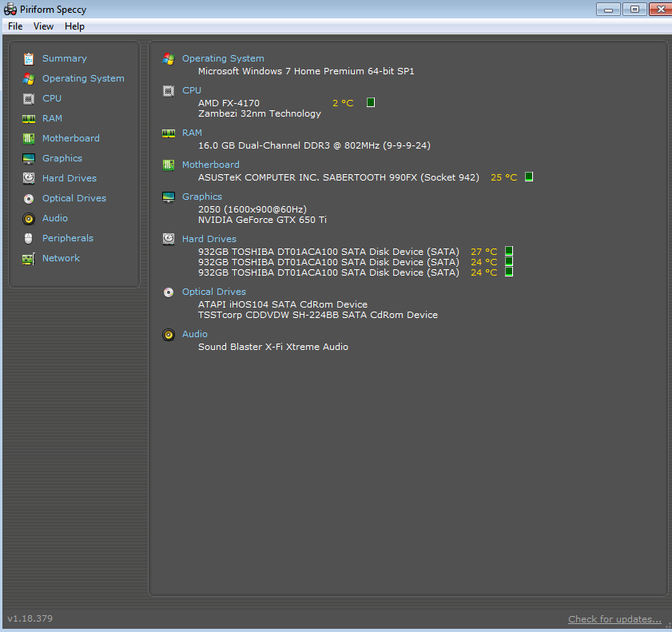Image resolution: width=672 pixels, height=632 pixels.
Task: Click the CPU temperature graph indicator icon
Action: [x=371, y=102]
